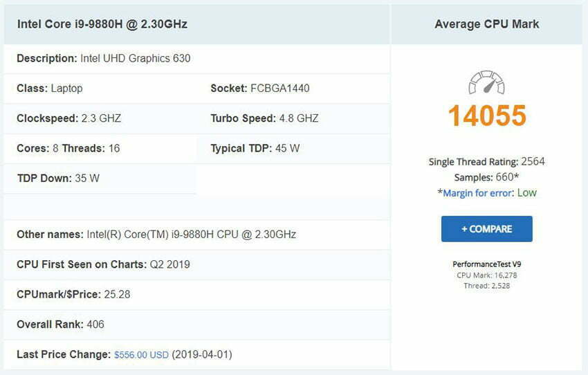The height and width of the screenshot is (375, 588).
Task: Click the Samples: 660* text
Action: pos(487,177)
